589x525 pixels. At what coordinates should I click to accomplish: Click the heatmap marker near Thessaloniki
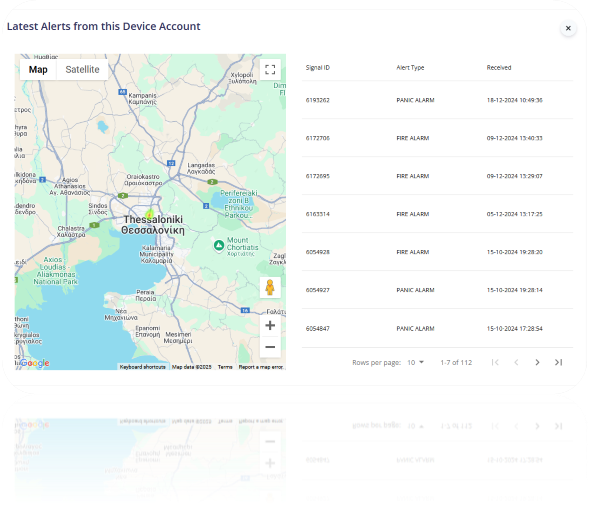coord(150,215)
